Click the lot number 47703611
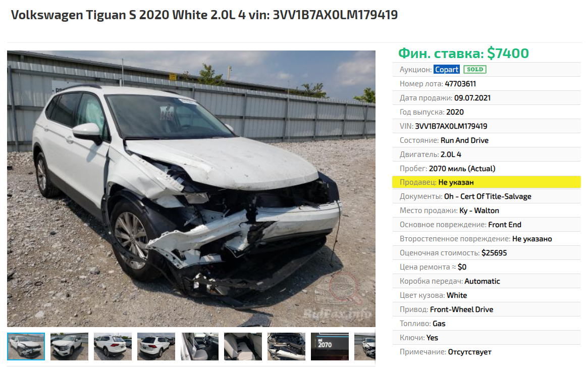Image resolution: width=588 pixels, height=371 pixels. point(460,84)
